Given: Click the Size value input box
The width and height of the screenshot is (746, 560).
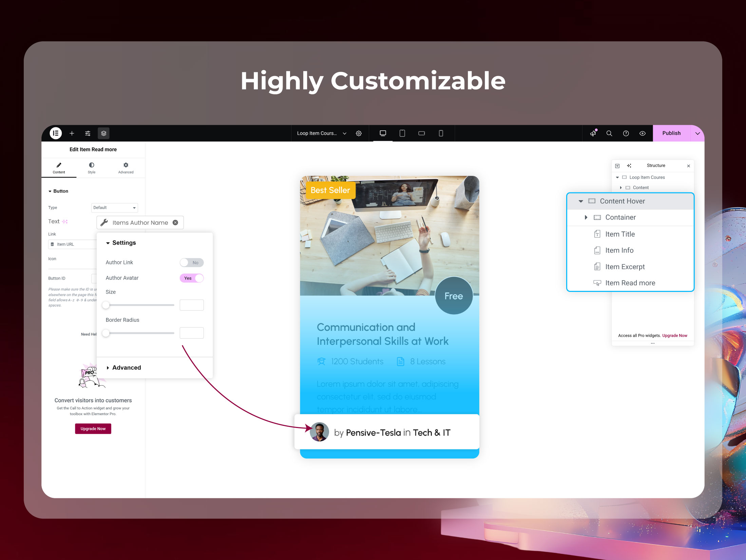Looking at the screenshot, I should point(192,305).
